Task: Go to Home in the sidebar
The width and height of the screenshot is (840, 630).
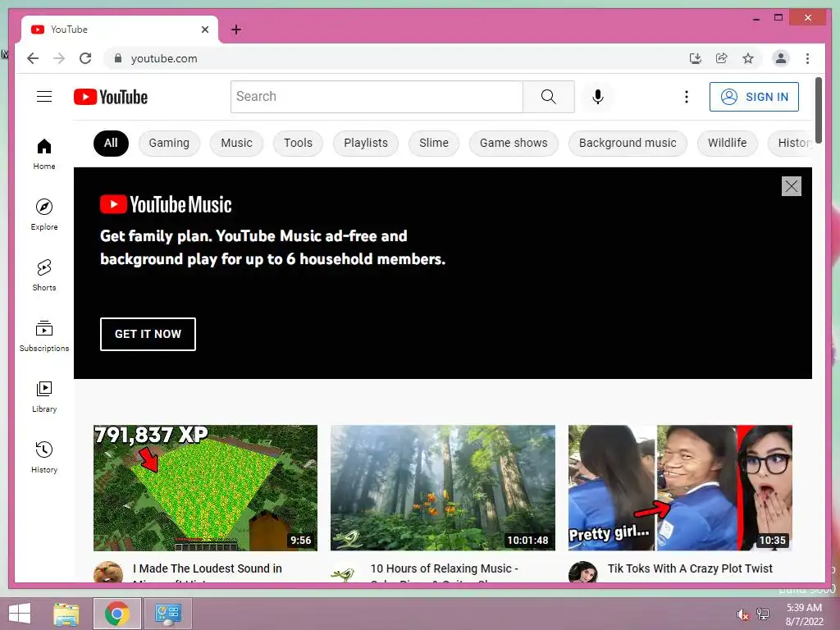Action: [x=44, y=154]
